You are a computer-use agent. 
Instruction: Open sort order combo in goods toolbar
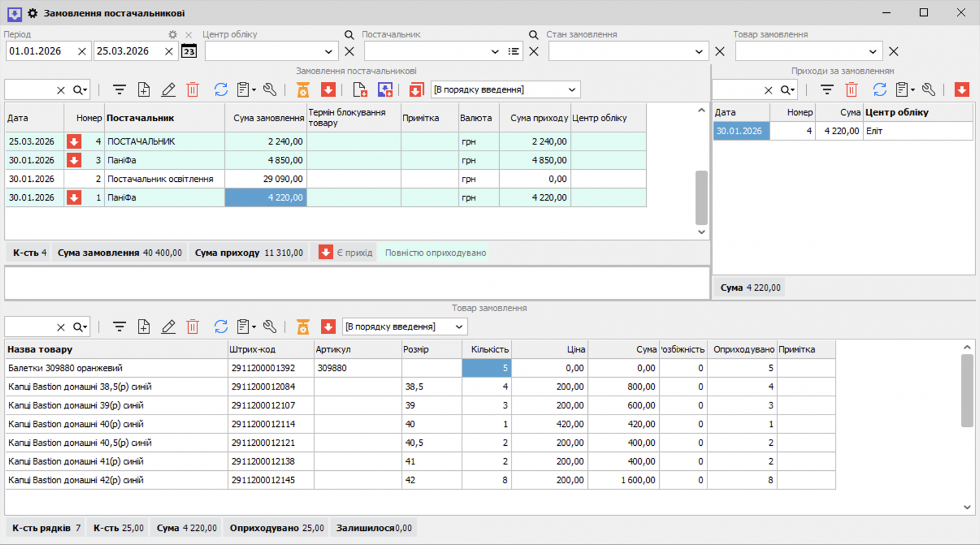point(405,327)
